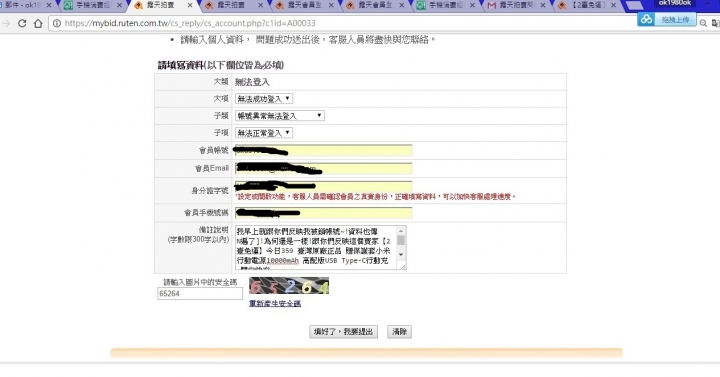Click the remarks textarea scroll-down arrow
This screenshot has height=377, width=720.
pyautogui.click(x=401, y=254)
